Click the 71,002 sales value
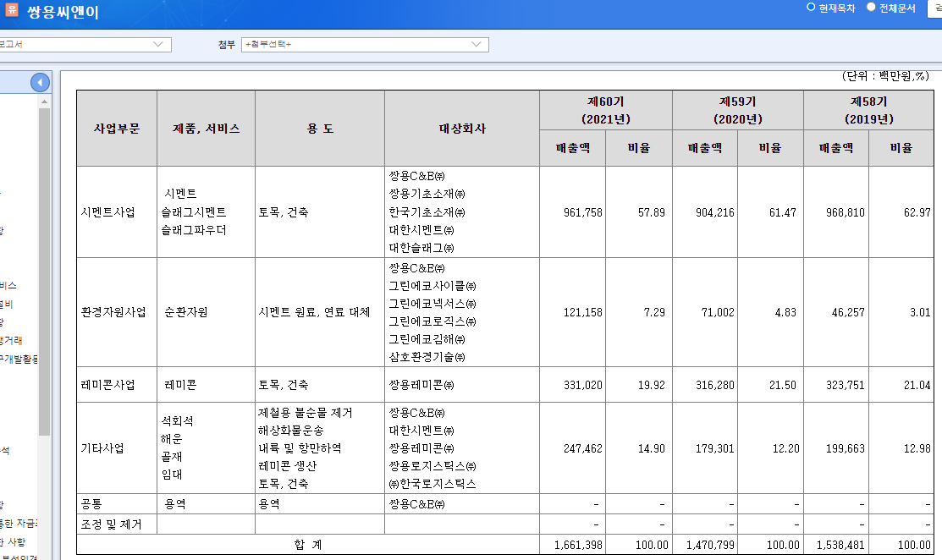 coord(718,312)
